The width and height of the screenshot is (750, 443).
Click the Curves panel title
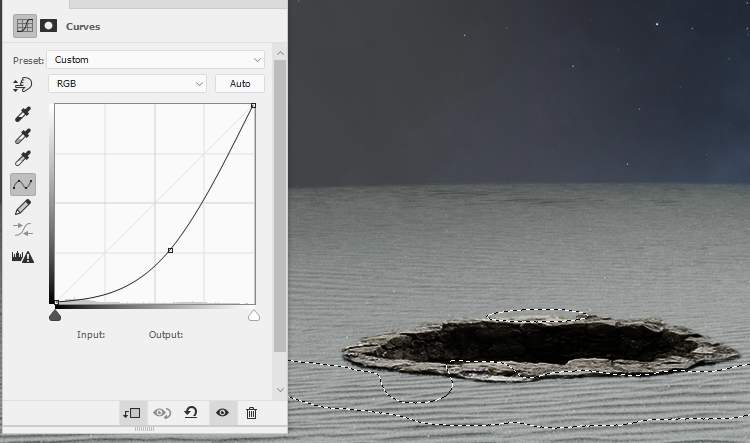(x=83, y=27)
